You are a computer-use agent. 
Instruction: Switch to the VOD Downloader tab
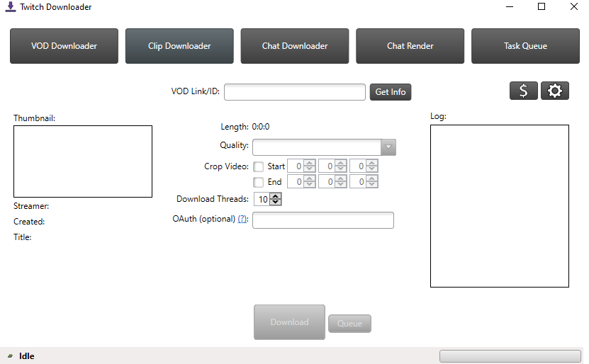[64, 46]
